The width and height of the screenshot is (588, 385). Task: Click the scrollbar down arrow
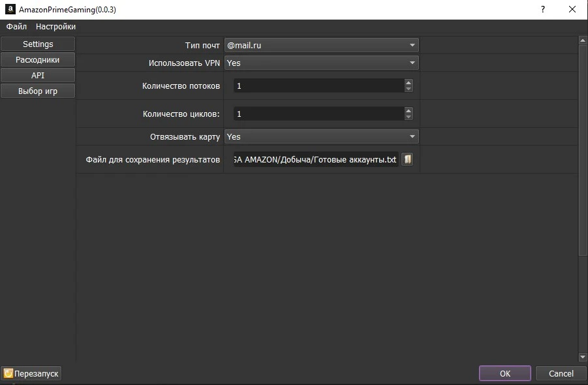point(583,357)
